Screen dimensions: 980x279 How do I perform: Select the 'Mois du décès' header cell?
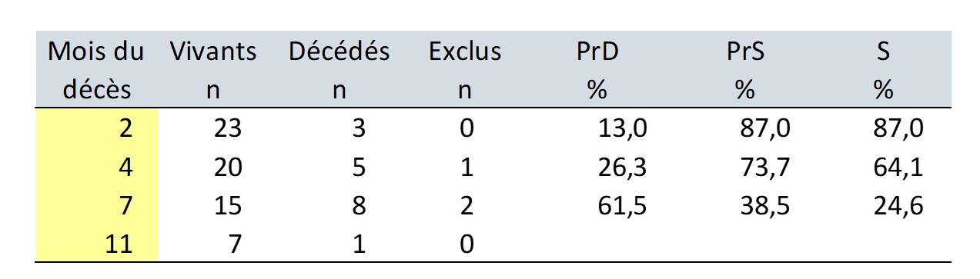click(96, 71)
